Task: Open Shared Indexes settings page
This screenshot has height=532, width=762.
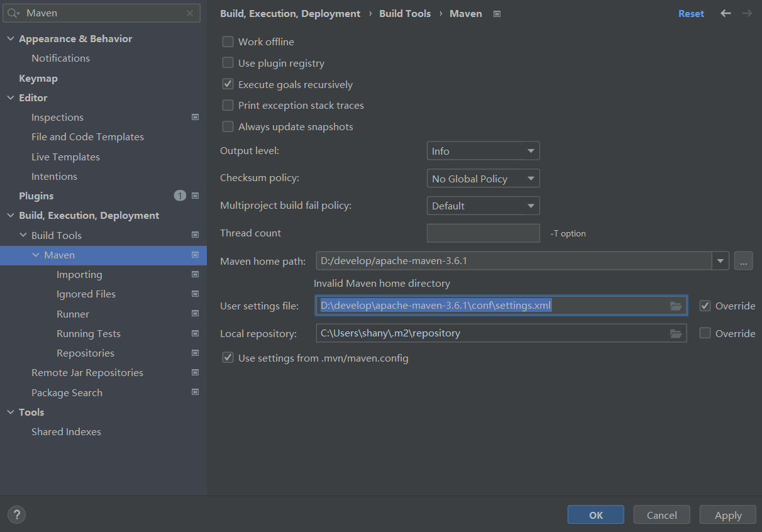Action: pos(66,431)
